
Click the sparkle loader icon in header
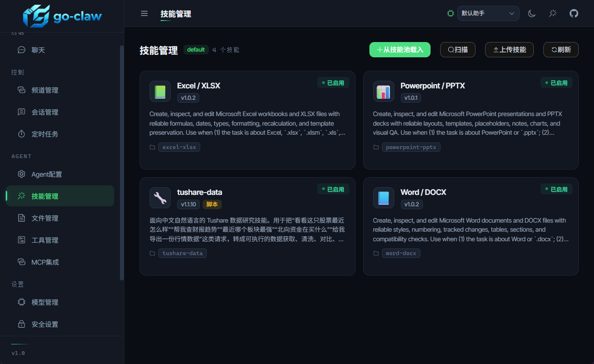click(553, 13)
